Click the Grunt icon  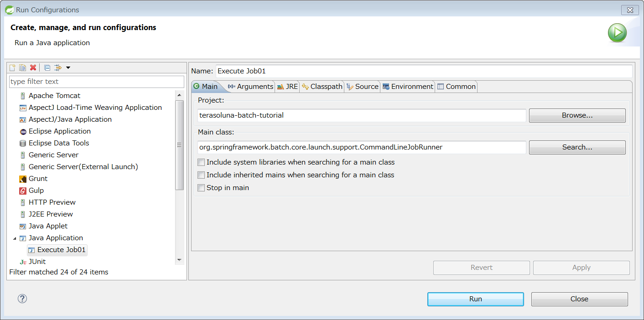(x=23, y=179)
